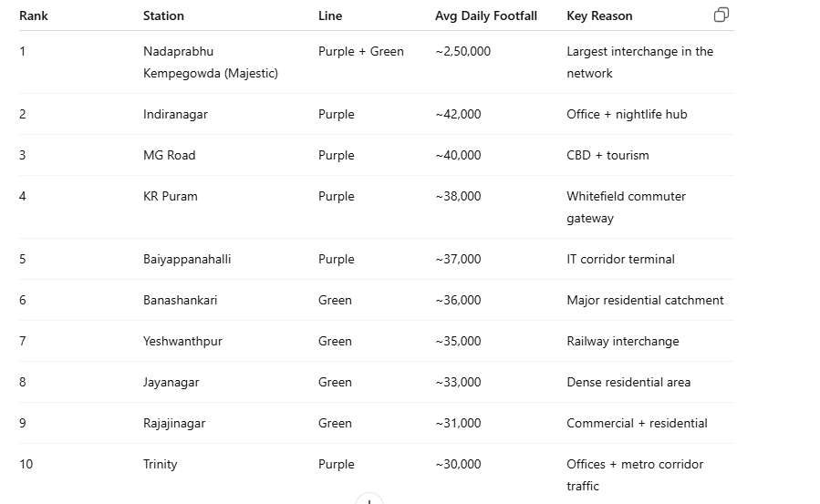This screenshot has width=820, height=504.
Task: Click the Jayanagar station entry
Action: (x=171, y=382)
